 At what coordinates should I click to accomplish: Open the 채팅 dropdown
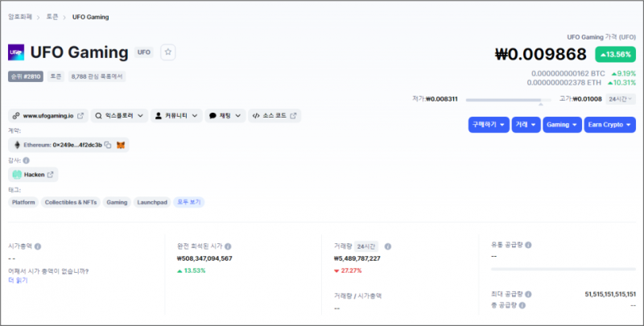point(225,116)
